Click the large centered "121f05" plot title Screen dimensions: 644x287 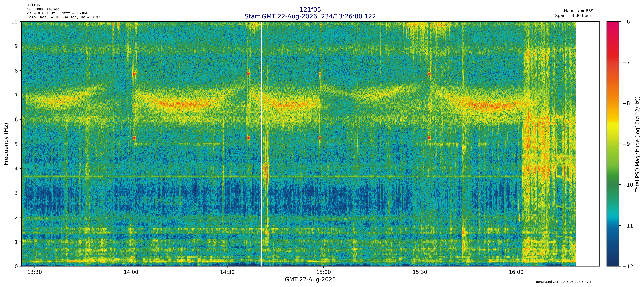(x=310, y=10)
